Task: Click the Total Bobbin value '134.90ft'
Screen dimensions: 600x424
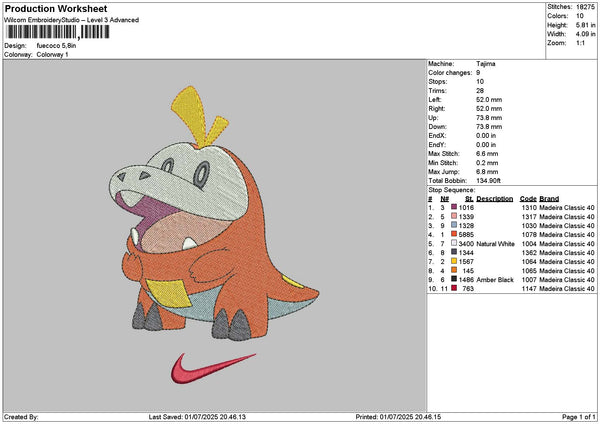Action: 488,181
